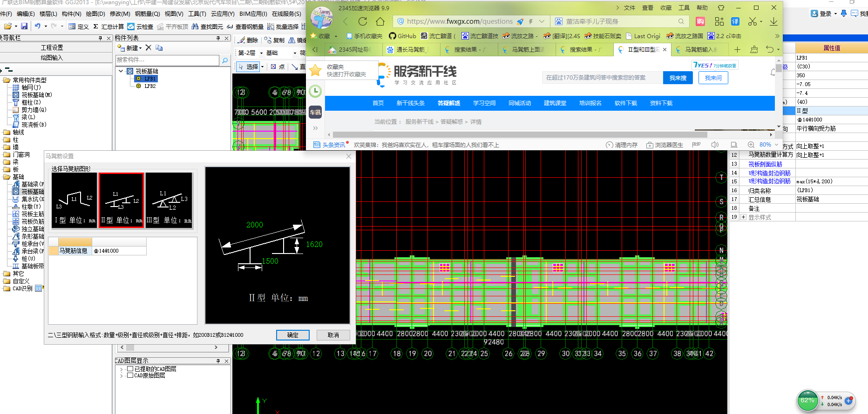Click the undo arrow icon
Viewport: 868px width, 414px height.
point(38,27)
